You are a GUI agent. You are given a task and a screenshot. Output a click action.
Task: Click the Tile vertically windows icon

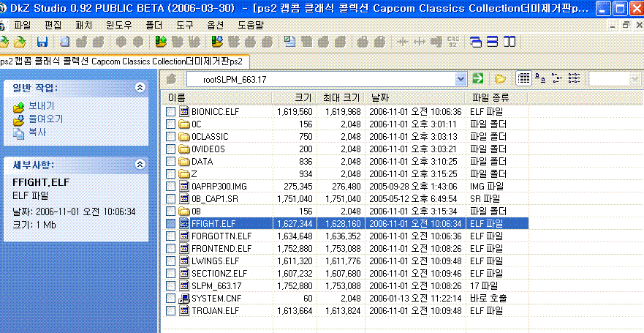[x=509, y=42]
